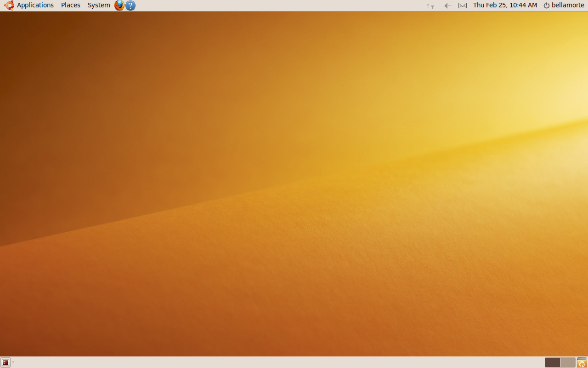Show calendar by clicking date and time
The width and height of the screenshot is (588, 368).
point(505,6)
